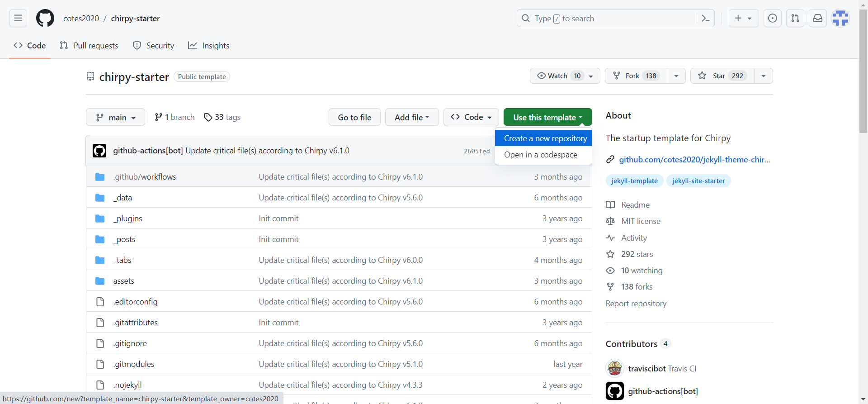Screen dimensions: 868x404
Task: Open the chirpy-starter repository title link
Action: pyautogui.click(x=134, y=77)
